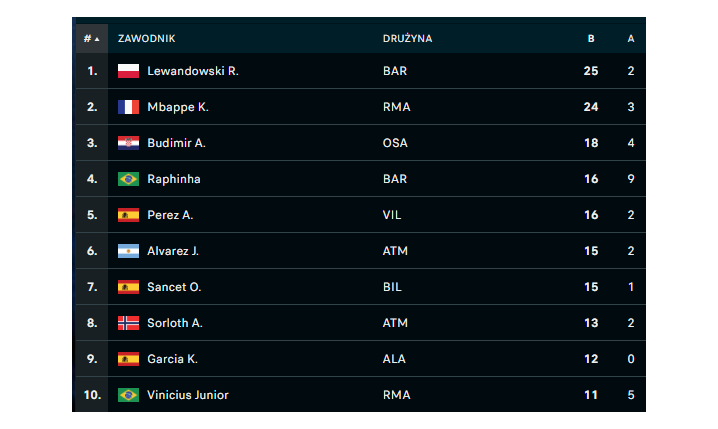The height and width of the screenshot is (429, 718).
Task: Sort table by the # rank column
Action: [x=92, y=38]
